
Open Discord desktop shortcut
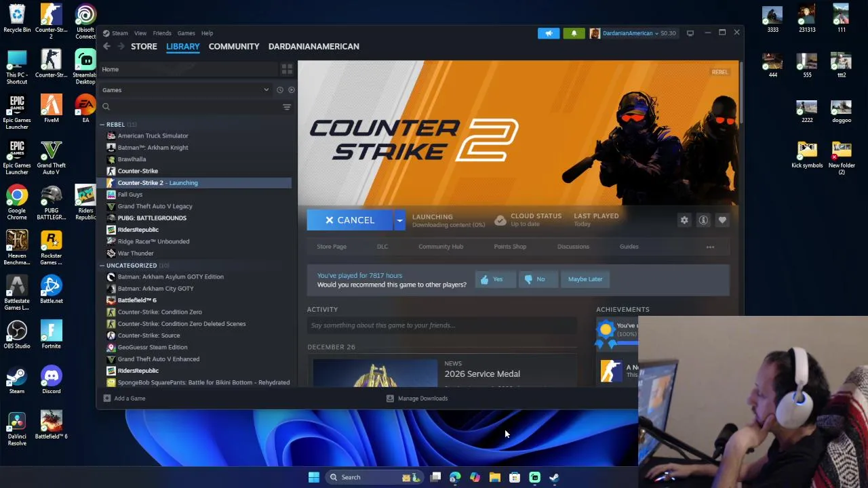pyautogui.click(x=51, y=379)
